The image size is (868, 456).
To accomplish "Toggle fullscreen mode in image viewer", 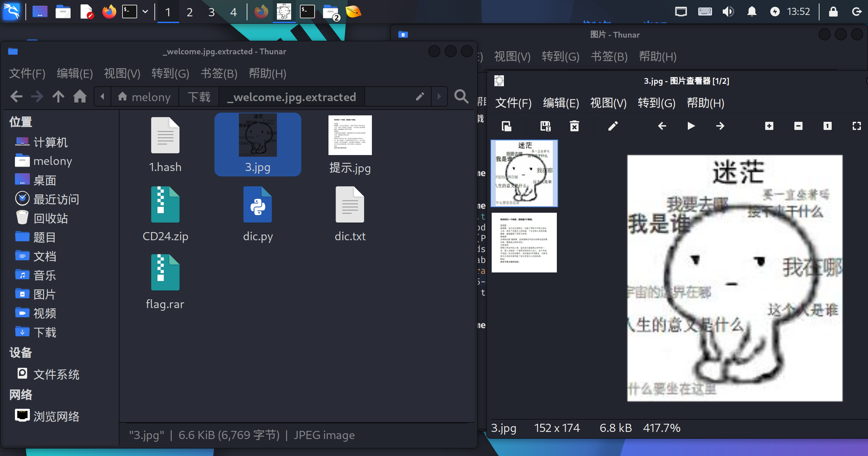I will [856, 126].
